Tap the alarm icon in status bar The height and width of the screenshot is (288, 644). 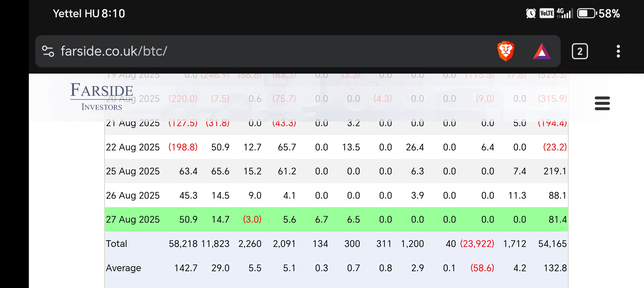(531, 13)
